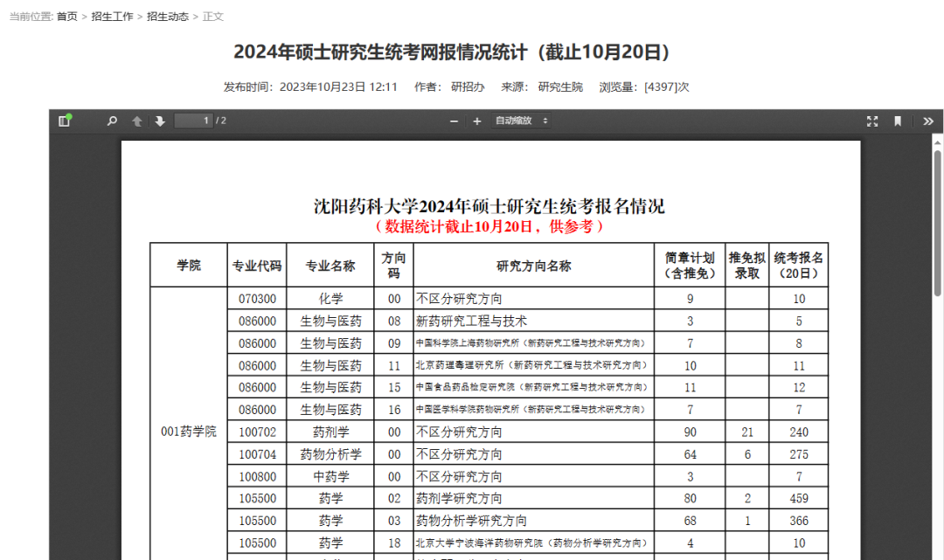The width and height of the screenshot is (944, 560).
Task: Click the page number input field
Action: [x=193, y=121]
